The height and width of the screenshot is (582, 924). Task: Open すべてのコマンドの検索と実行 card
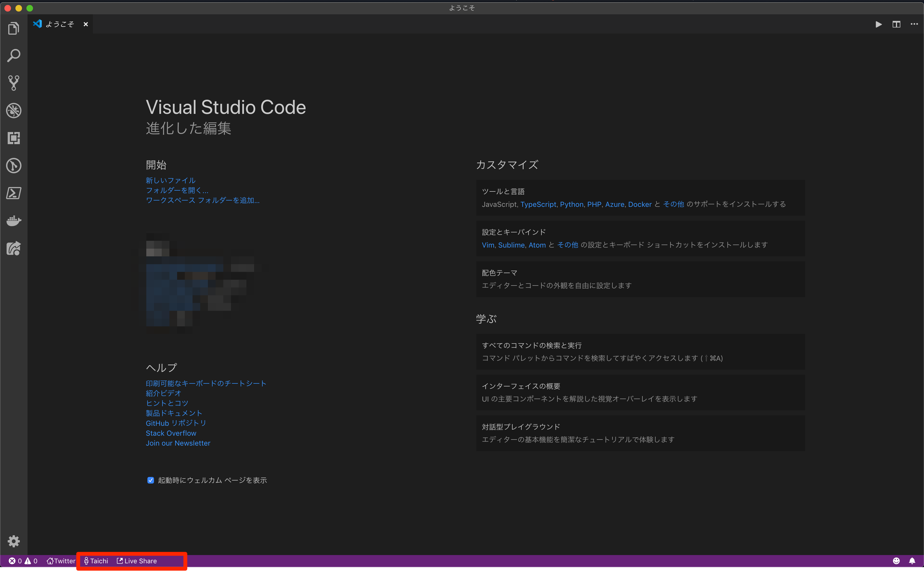[640, 352]
